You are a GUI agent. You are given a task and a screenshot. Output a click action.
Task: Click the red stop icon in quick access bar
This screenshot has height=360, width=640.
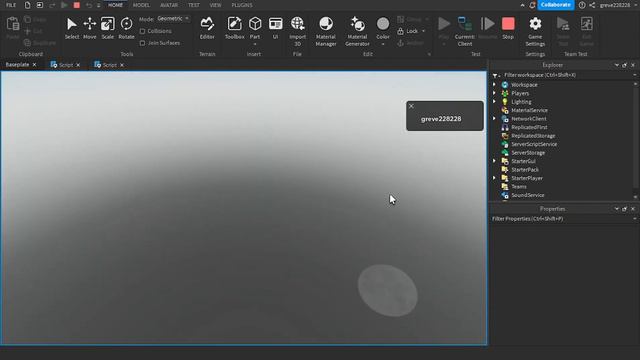click(76, 5)
